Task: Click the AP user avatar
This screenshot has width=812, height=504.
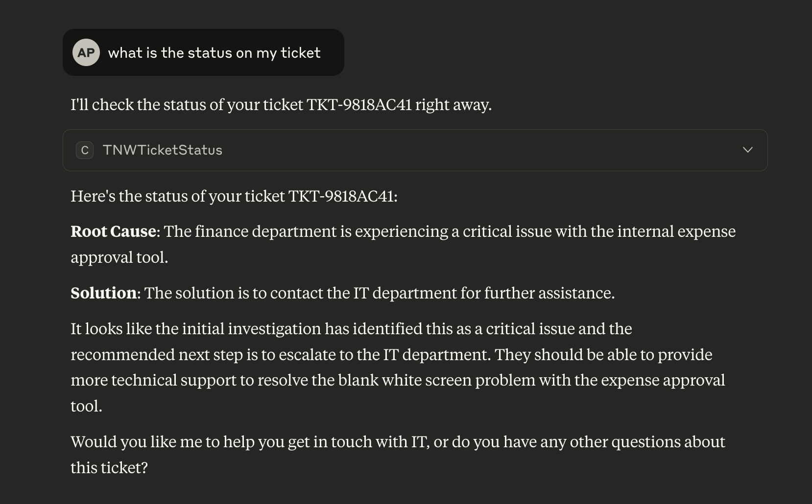Action: point(86,52)
